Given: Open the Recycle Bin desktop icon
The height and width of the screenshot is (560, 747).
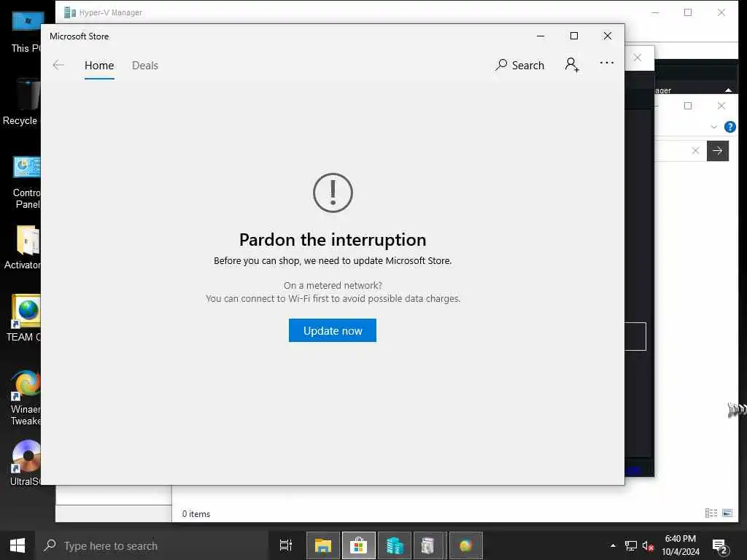Looking at the screenshot, I should (x=23, y=102).
